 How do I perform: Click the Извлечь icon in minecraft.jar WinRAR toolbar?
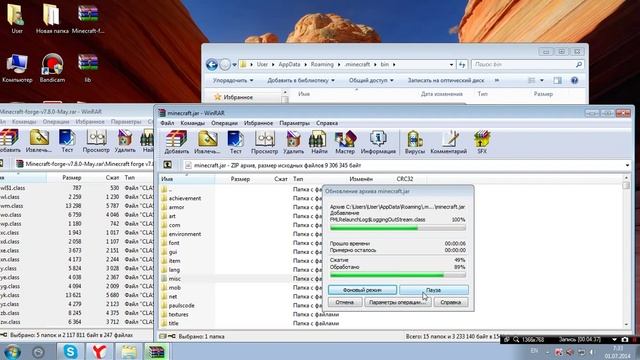pyautogui.click(x=207, y=142)
